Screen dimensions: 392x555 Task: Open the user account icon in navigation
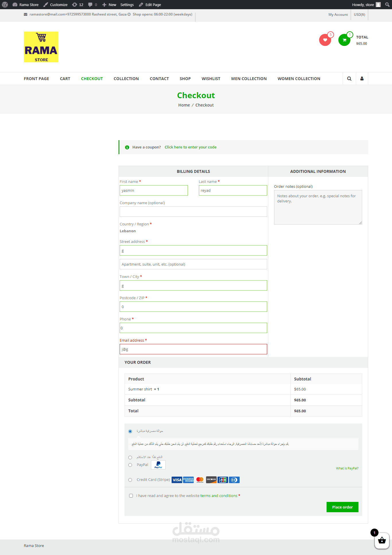[x=362, y=79]
